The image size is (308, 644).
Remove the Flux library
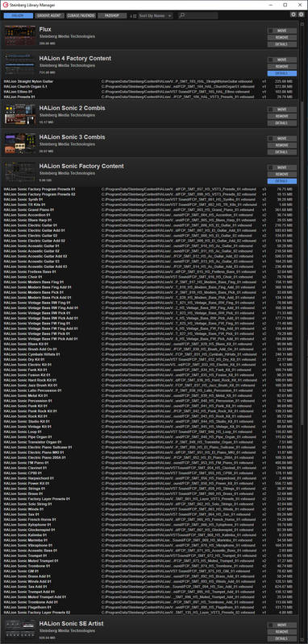(x=282, y=37)
